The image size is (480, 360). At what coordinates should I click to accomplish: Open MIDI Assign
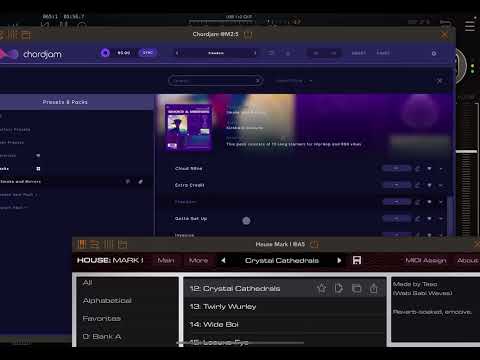pyautogui.click(x=426, y=260)
